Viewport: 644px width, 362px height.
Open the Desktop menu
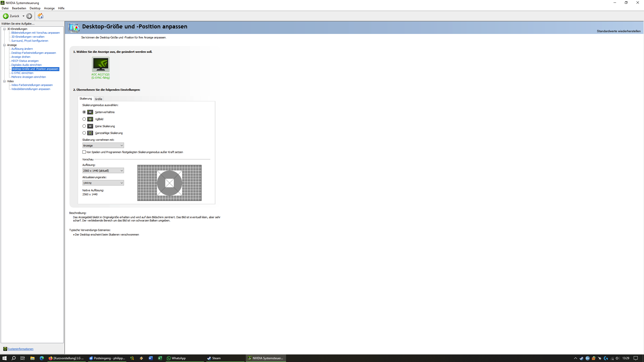click(x=35, y=8)
